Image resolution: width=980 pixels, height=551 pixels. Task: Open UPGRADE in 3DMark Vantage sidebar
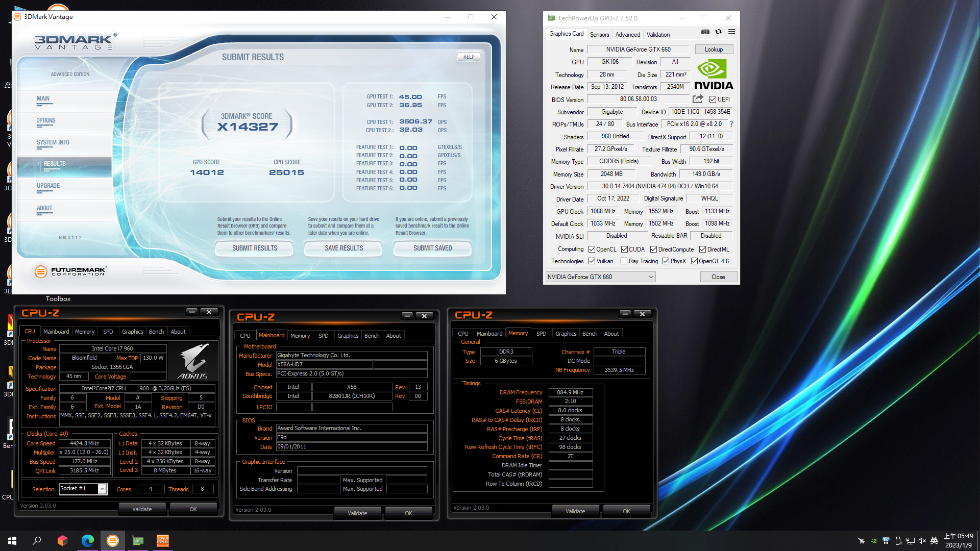click(48, 186)
